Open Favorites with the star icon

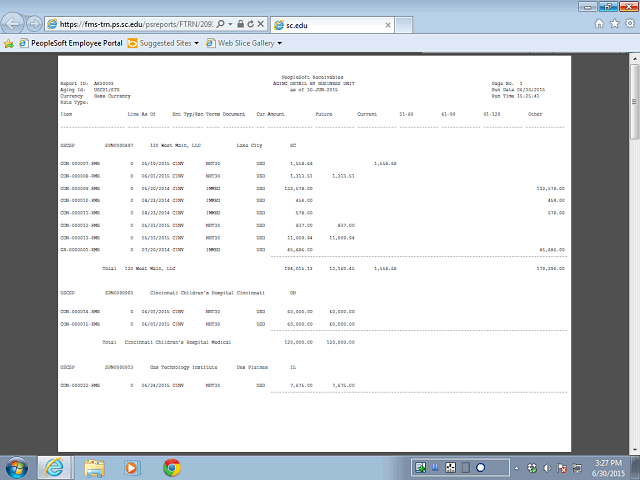tap(614, 24)
